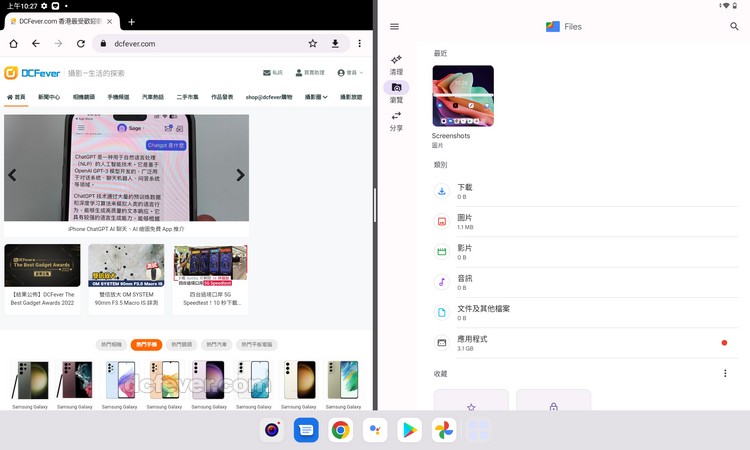
Task: Open the 圖片 images category
Action: coord(585,221)
